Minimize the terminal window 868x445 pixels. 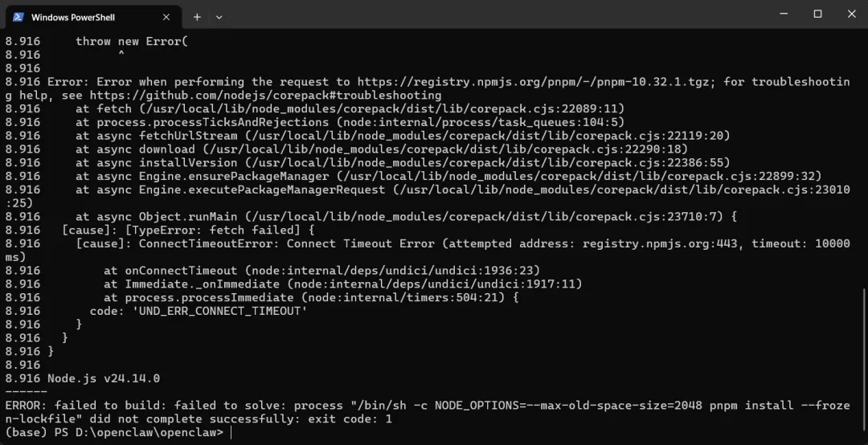pyautogui.click(x=784, y=14)
